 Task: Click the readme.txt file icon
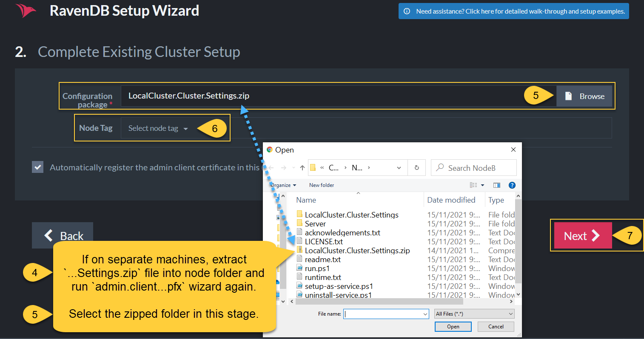pyautogui.click(x=299, y=259)
